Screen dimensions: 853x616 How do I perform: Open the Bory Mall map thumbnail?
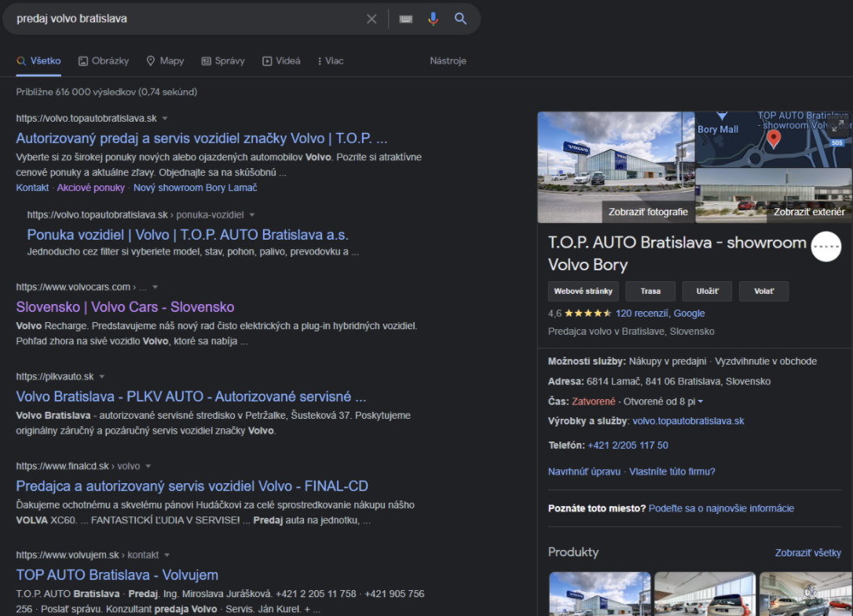tap(773, 139)
